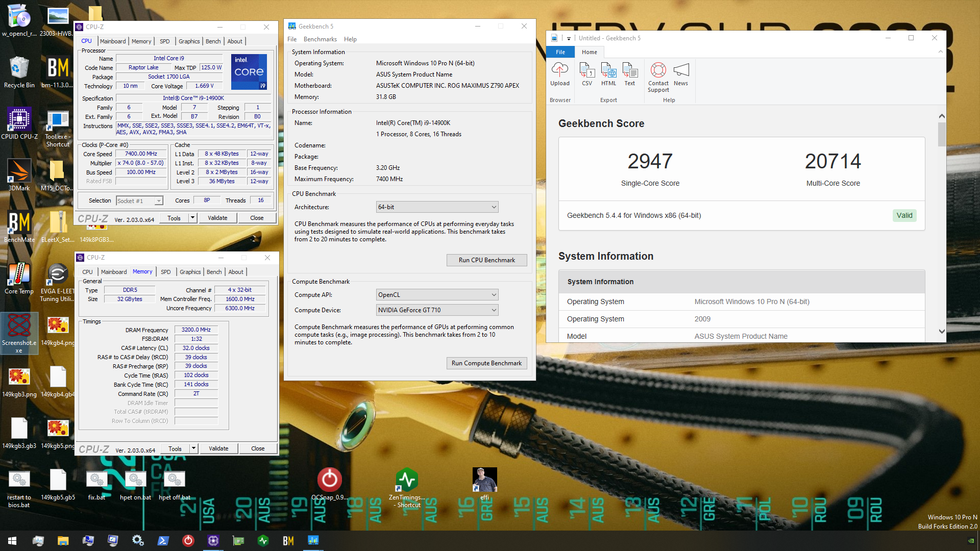Open the bm-11.3.0 desktop icon

pyautogui.click(x=58, y=72)
